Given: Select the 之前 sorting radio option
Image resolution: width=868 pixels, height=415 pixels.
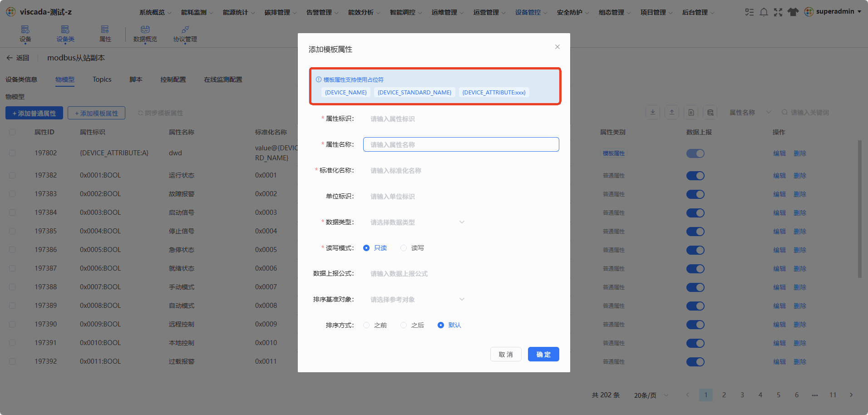Looking at the screenshot, I should tap(375, 325).
